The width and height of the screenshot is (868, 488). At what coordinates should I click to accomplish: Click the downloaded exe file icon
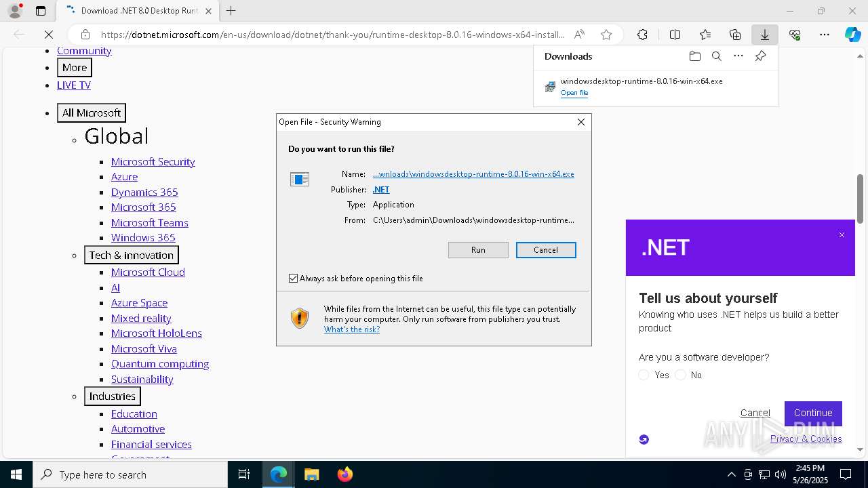click(x=550, y=87)
